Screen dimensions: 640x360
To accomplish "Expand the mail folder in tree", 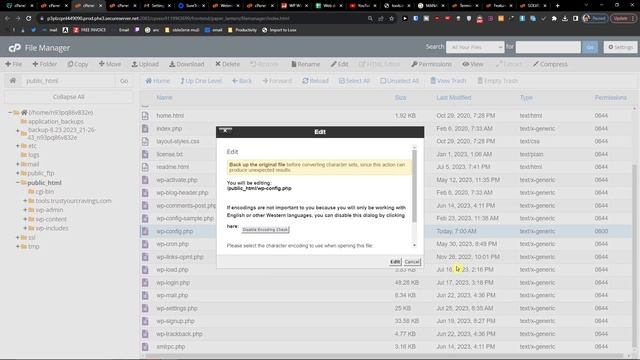I will coord(18,164).
